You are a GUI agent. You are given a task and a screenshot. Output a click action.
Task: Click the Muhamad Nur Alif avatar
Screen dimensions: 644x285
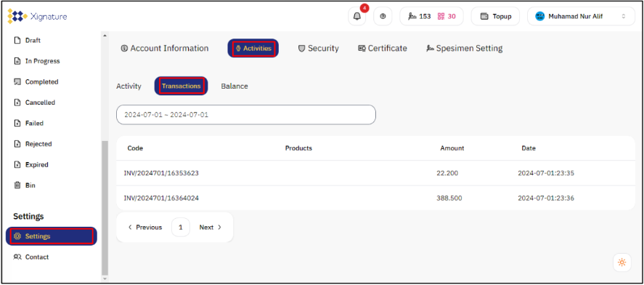coord(540,17)
